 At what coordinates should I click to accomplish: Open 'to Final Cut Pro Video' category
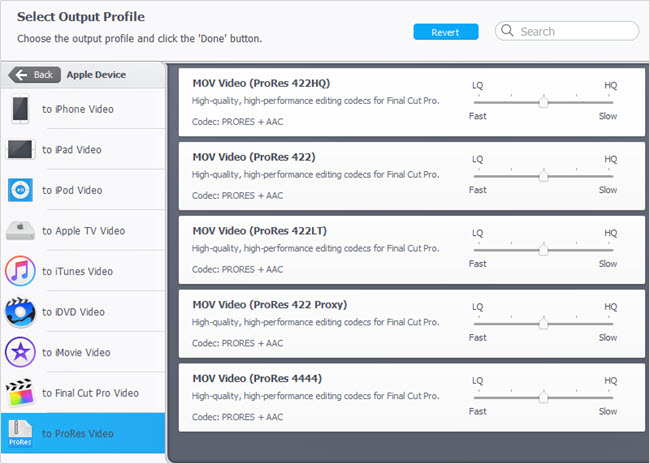click(x=83, y=393)
